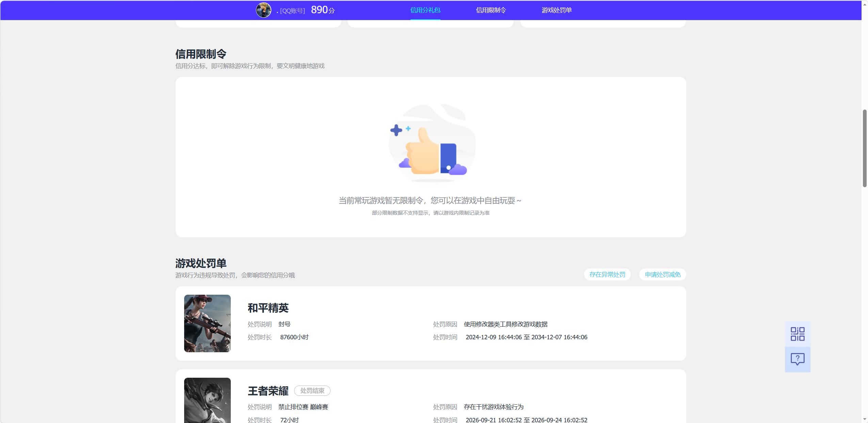868x423 pixels.
Task: Switch to 游戏处罚单 tab
Action: pyautogui.click(x=557, y=10)
